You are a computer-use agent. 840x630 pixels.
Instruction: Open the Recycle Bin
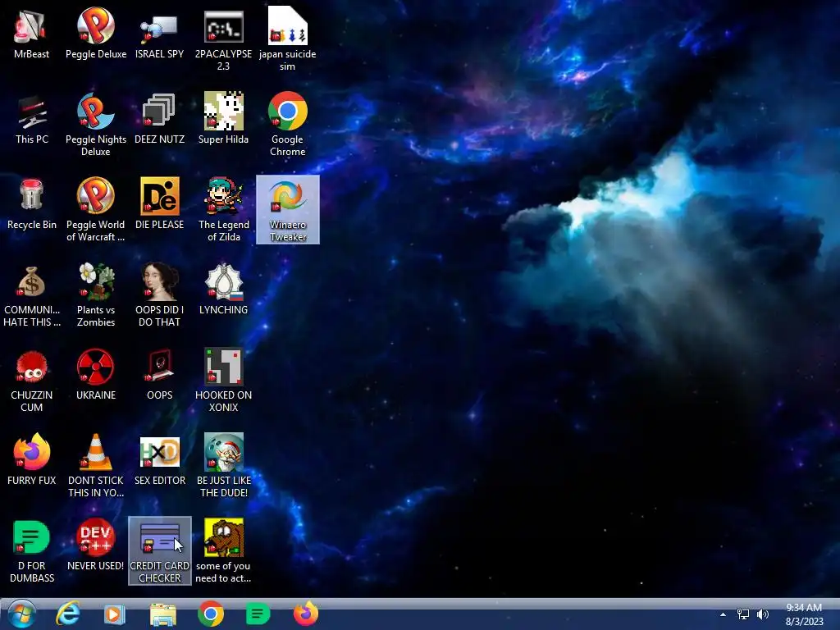click(x=31, y=204)
